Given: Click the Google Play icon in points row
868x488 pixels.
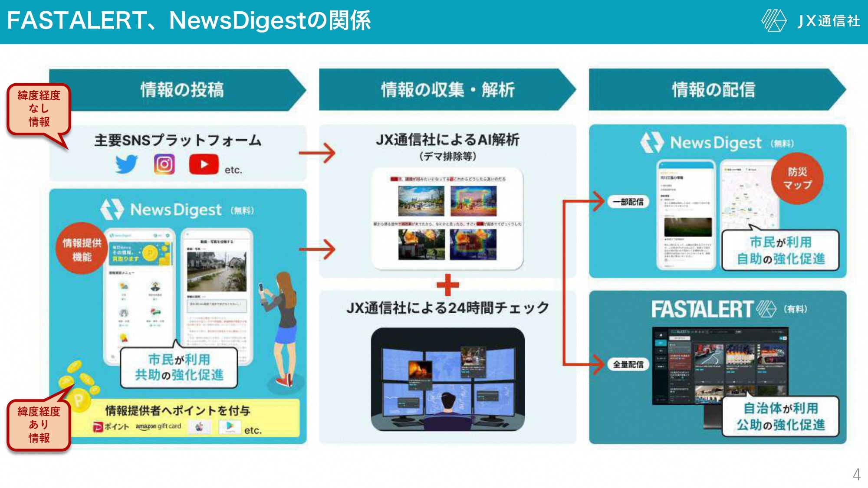Looking at the screenshot, I should coord(230,427).
